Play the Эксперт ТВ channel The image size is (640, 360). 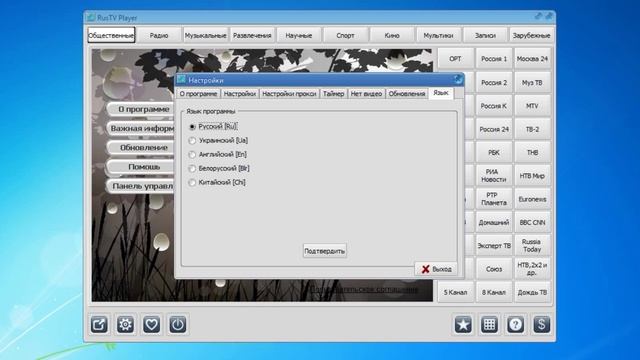click(x=494, y=245)
